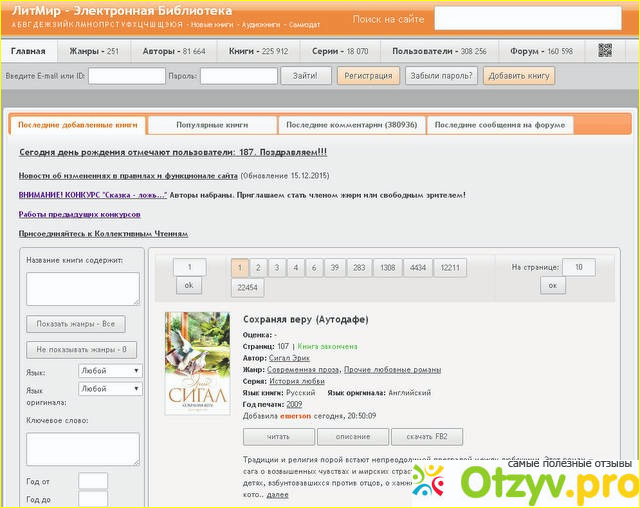
Task: Open series link История любви
Action: tap(297, 381)
